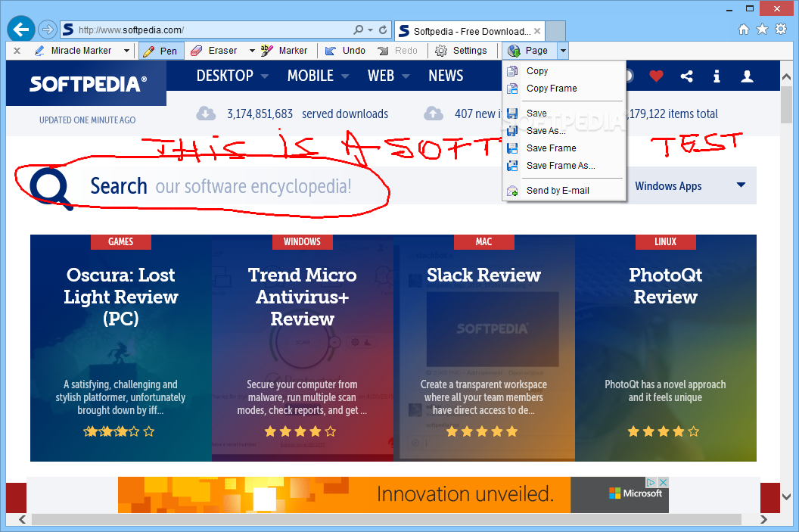799x532 pixels.
Task: Open the NEWS section link
Action: pos(446,76)
